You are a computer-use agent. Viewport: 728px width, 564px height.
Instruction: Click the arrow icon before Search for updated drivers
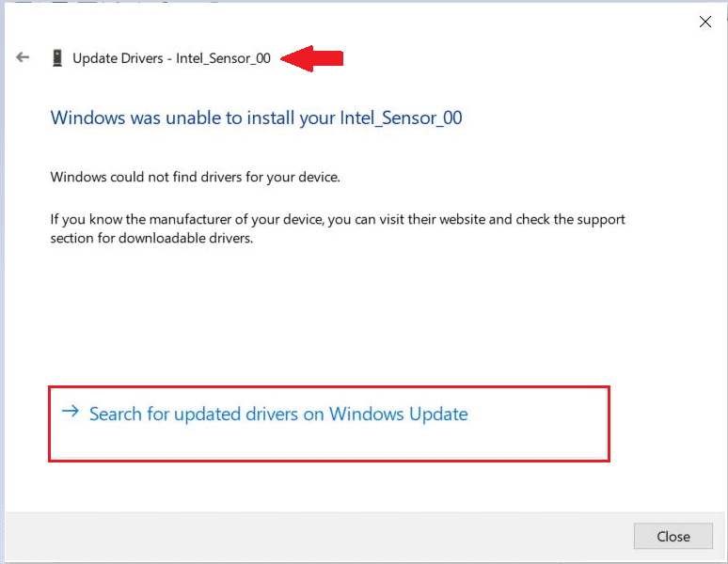(x=70, y=412)
